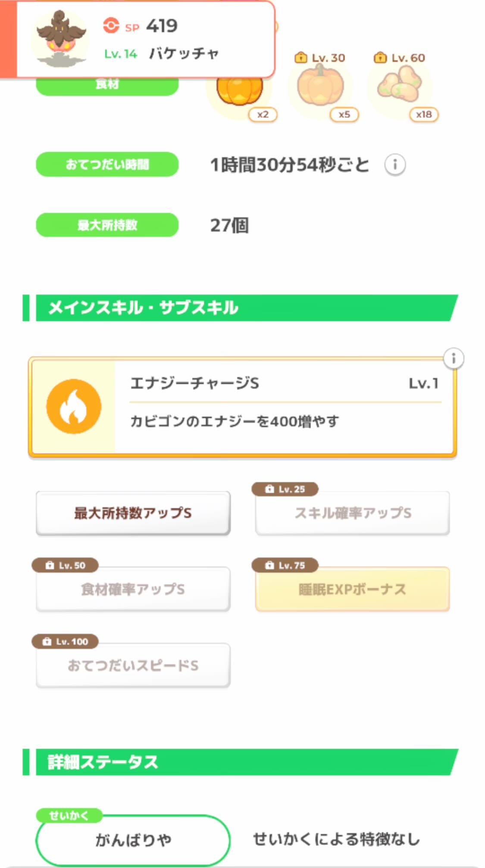
Task: Tap the がんばりや nature button
Action: [133, 840]
